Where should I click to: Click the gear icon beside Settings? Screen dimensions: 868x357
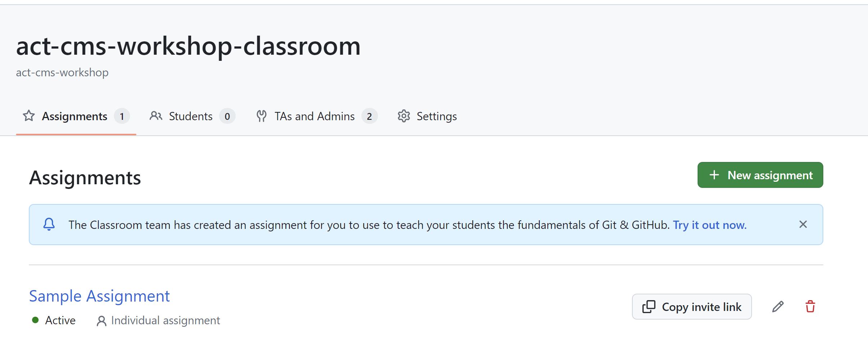(x=404, y=116)
